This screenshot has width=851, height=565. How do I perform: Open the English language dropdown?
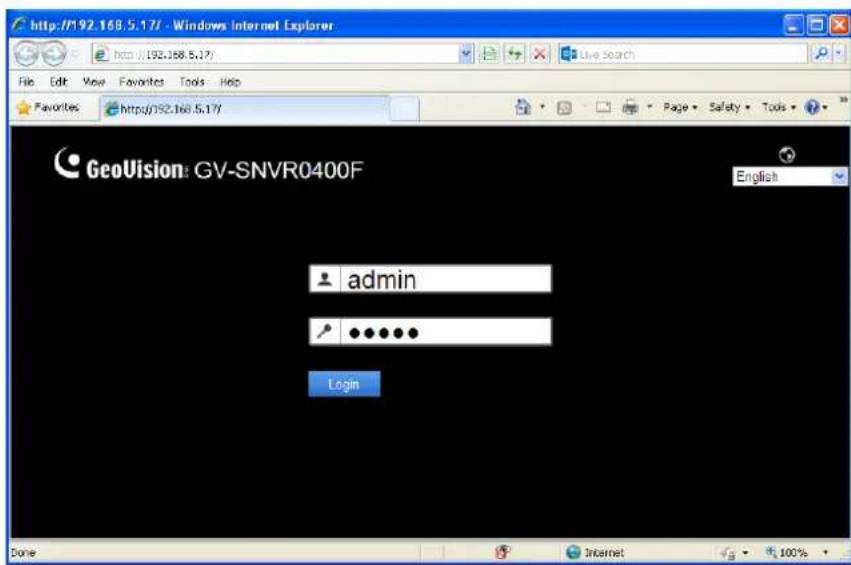coord(789,176)
